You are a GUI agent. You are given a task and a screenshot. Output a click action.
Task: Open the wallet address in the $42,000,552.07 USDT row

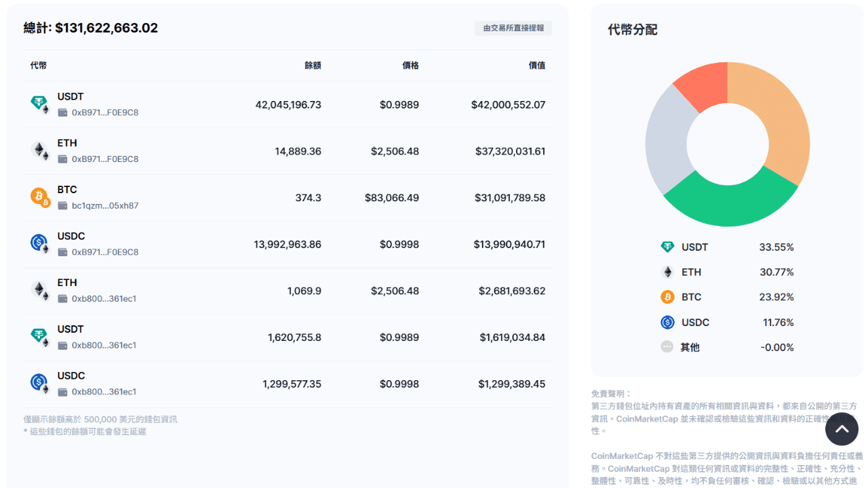(x=105, y=113)
